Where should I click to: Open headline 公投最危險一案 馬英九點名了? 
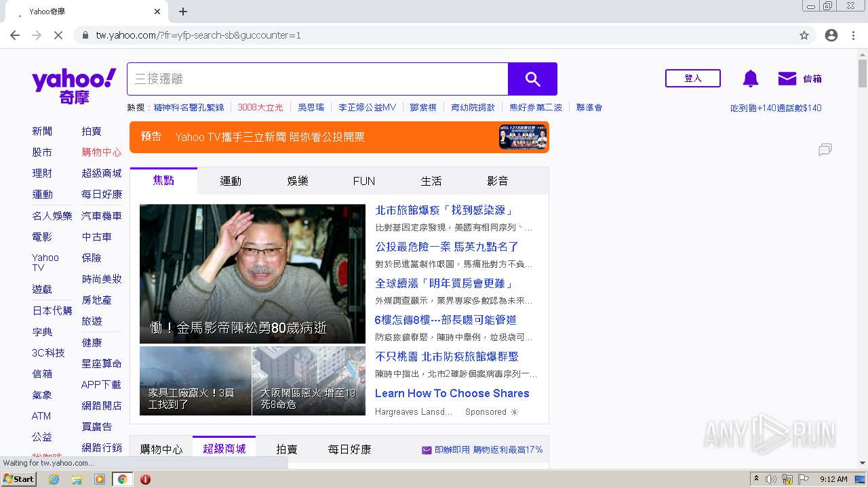coord(447,247)
